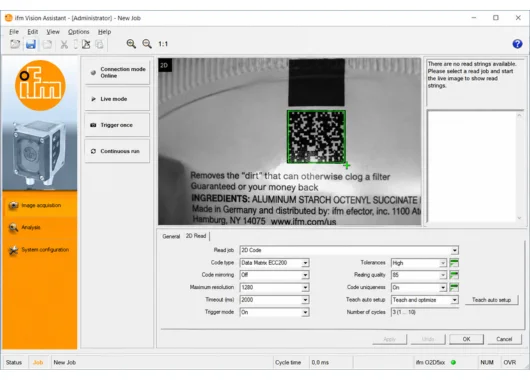Image resolution: width=530 pixels, height=380 pixels.
Task: Click the green connection status dot
Action: click(453, 362)
